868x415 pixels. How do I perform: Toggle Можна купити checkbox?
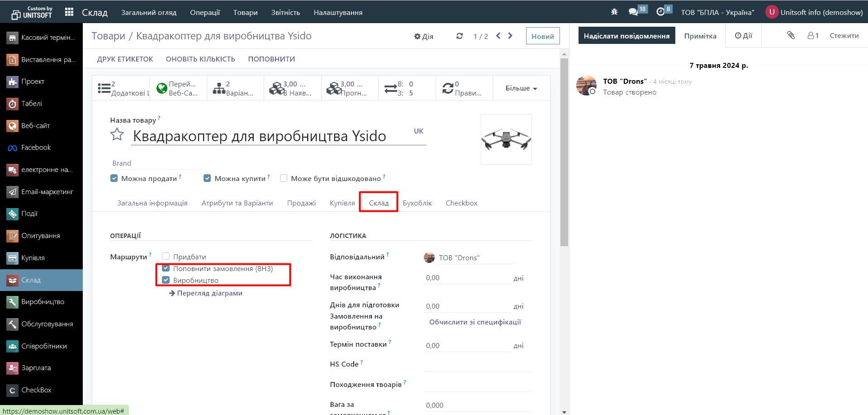tap(207, 178)
